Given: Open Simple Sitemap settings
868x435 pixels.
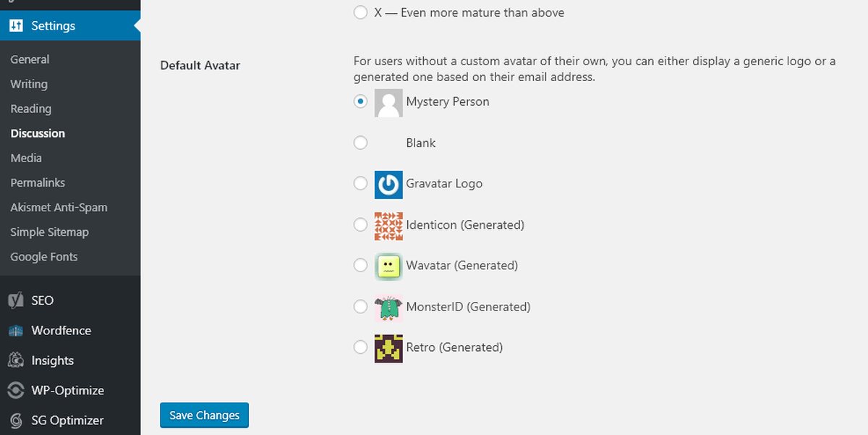Looking at the screenshot, I should point(49,232).
